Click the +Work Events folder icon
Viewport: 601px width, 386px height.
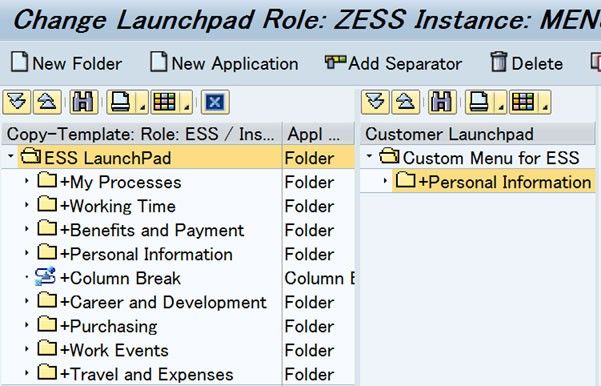pos(47,348)
